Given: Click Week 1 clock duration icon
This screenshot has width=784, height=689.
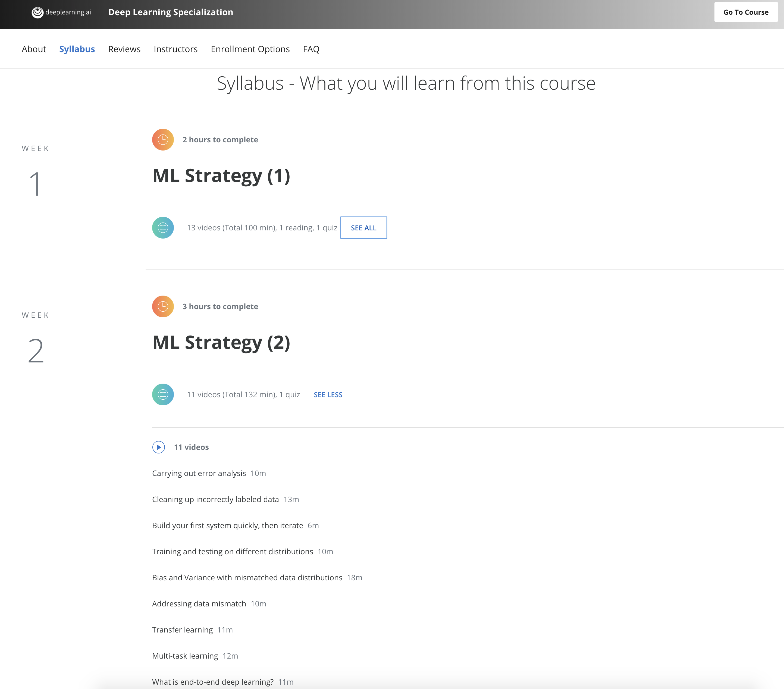Looking at the screenshot, I should (163, 140).
